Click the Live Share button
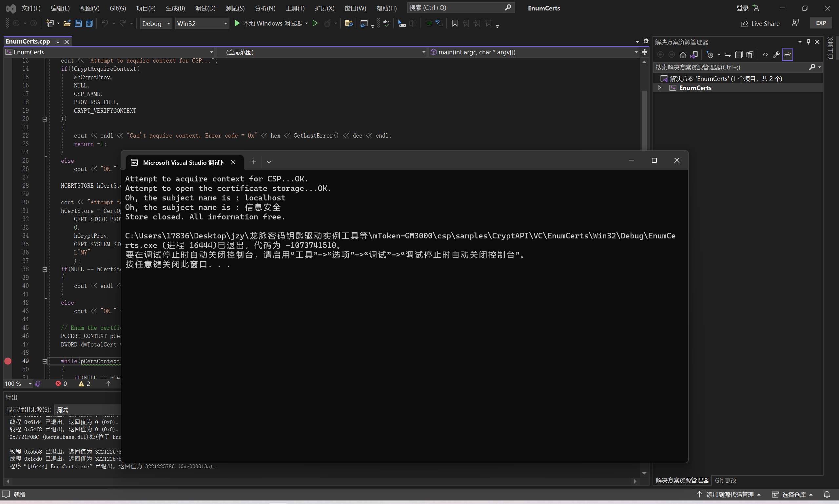The width and height of the screenshot is (839, 504). click(760, 24)
